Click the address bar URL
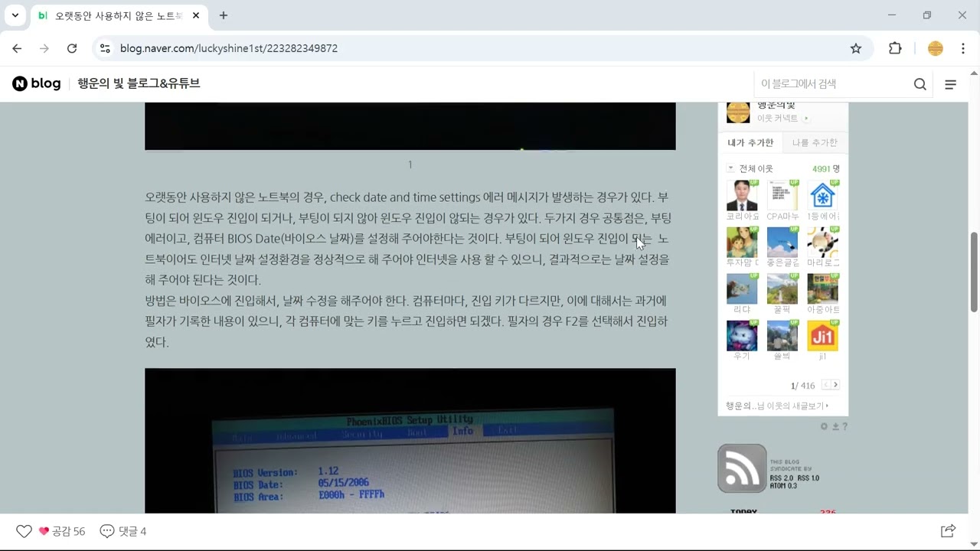980x551 pixels. tap(229, 48)
